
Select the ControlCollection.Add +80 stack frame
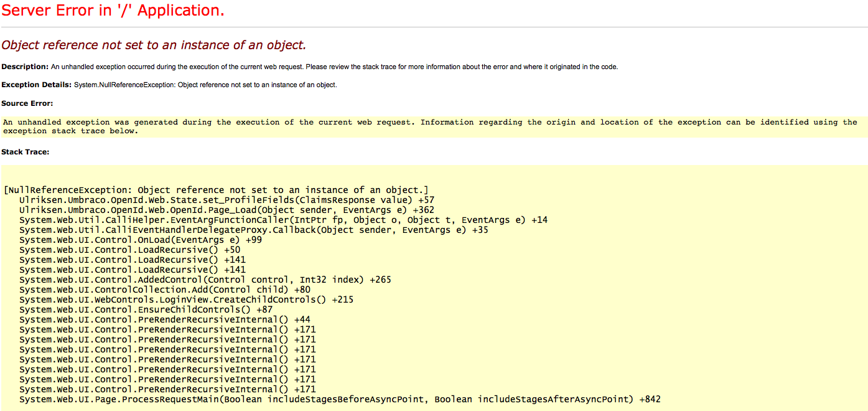coord(165,290)
